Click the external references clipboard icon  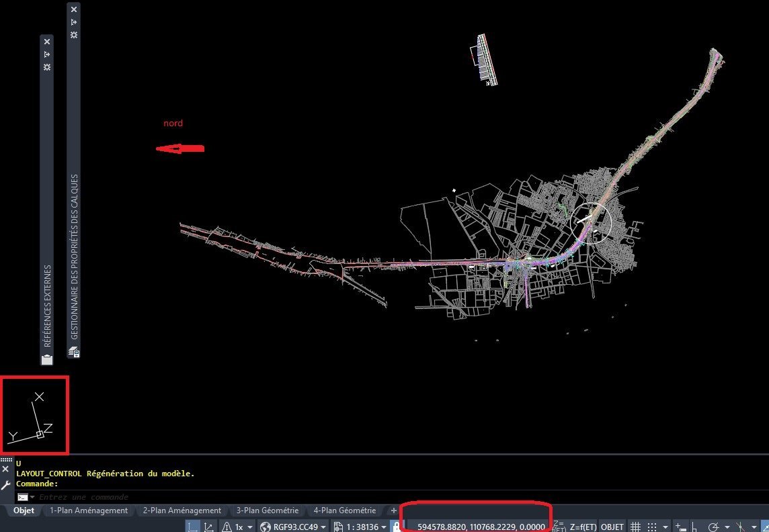[47, 359]
